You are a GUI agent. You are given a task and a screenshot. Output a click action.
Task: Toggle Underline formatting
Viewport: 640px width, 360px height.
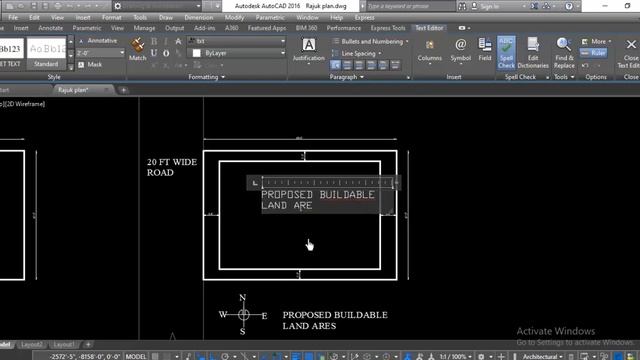[x=154, y=53]
